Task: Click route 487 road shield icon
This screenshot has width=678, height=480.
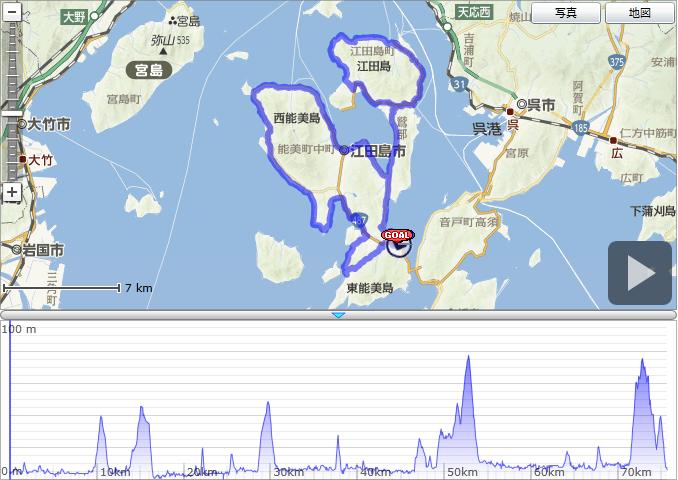Action: click(x=358, y=218)
